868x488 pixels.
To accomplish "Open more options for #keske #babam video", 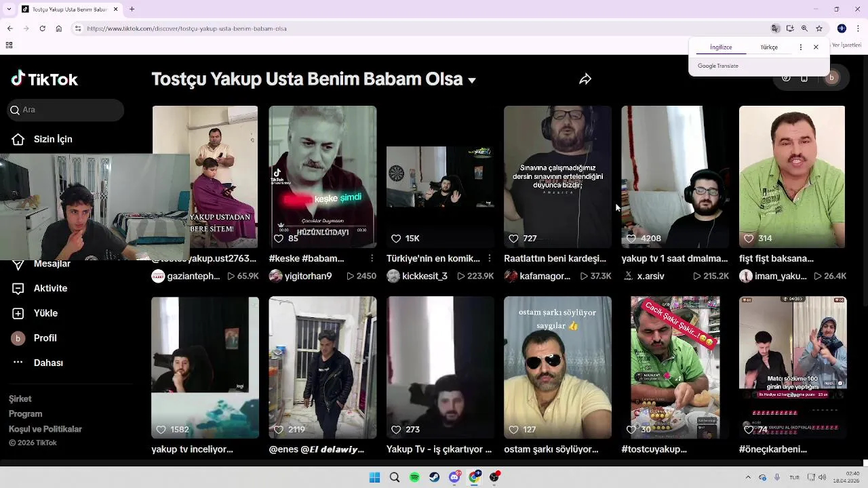I will click(372, 258).
